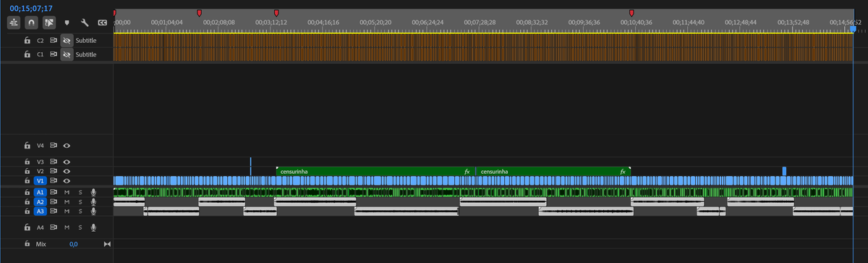Image resolution: width=868 pixels, height=263 pixels.
Task: Toggle sync lock on A3 track
Action: (x=53, y=211)
